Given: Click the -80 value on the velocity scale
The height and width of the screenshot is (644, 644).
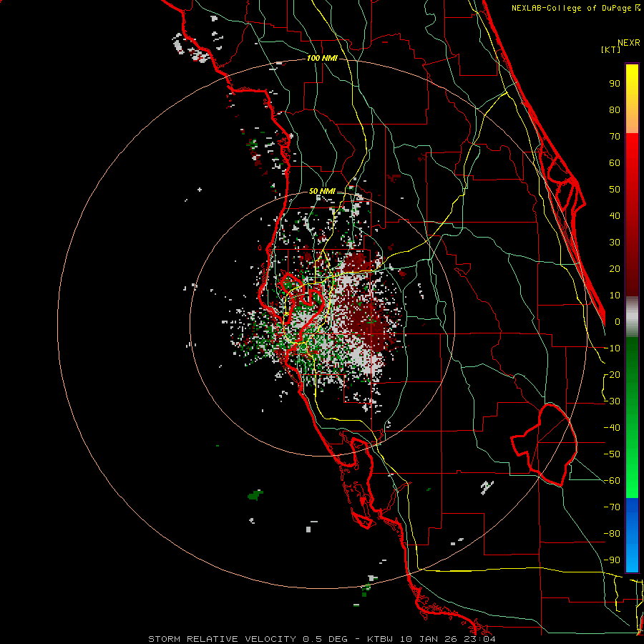Looking at the screenshot, I should (x=612, y=534).
